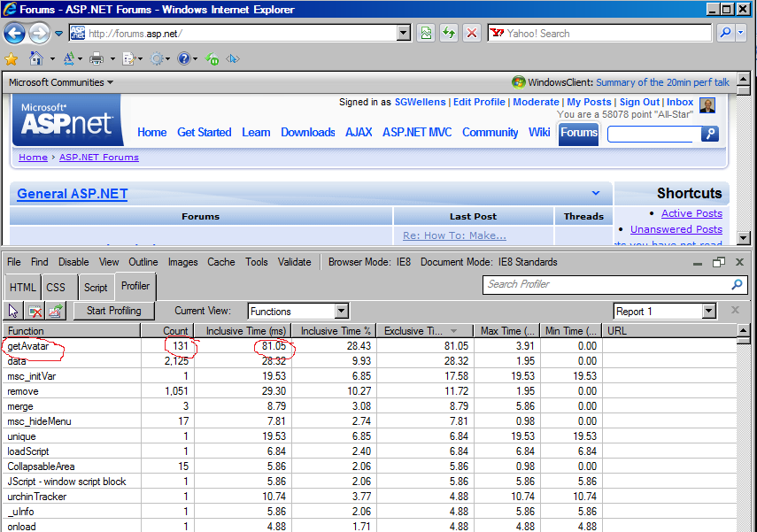
Task: Click the blue Help question mark icon
Action: tap(184, 59)
